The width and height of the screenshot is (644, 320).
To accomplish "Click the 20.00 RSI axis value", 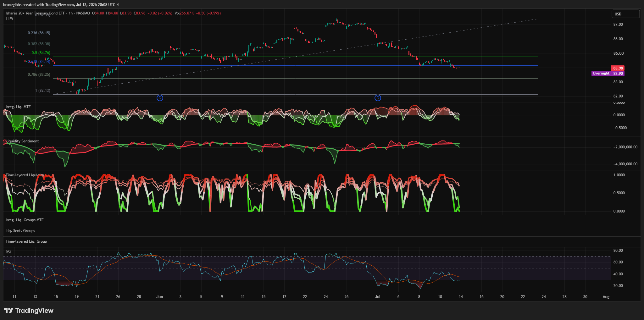I will (618, 286).
